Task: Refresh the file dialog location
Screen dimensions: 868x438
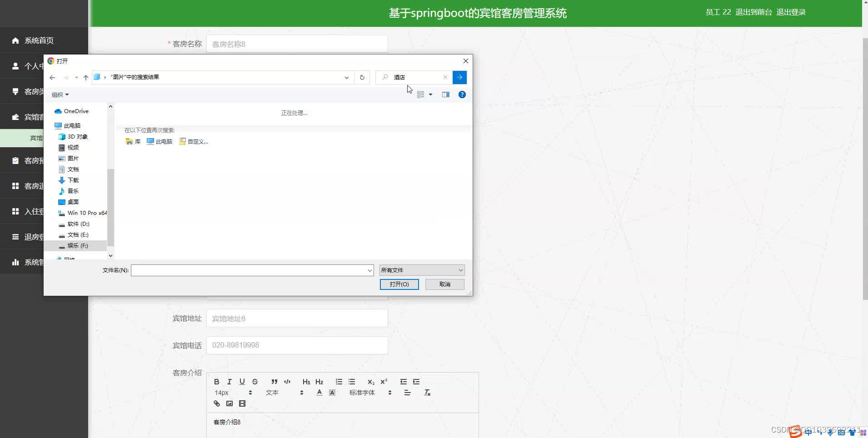Action: coord(362,77)
